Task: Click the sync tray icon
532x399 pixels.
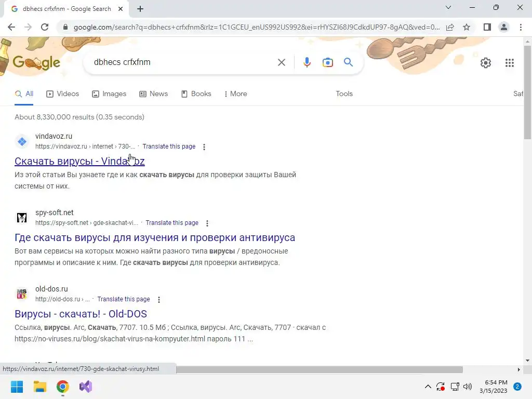Action: (441, 387)
